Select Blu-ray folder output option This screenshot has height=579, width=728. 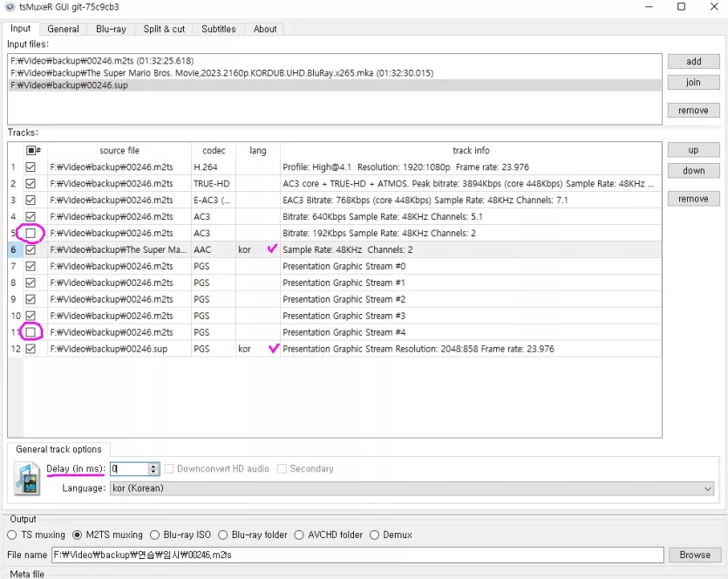tap(253, 535)
